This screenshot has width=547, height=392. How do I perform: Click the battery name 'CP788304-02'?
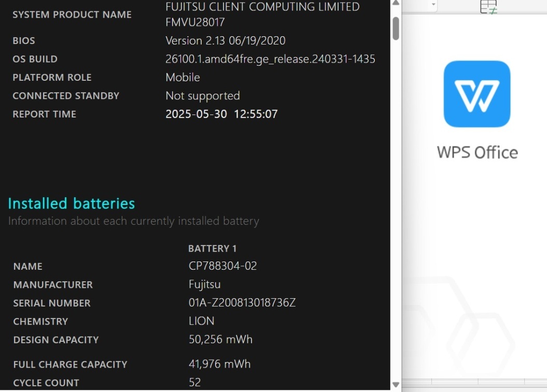[223, 266]
